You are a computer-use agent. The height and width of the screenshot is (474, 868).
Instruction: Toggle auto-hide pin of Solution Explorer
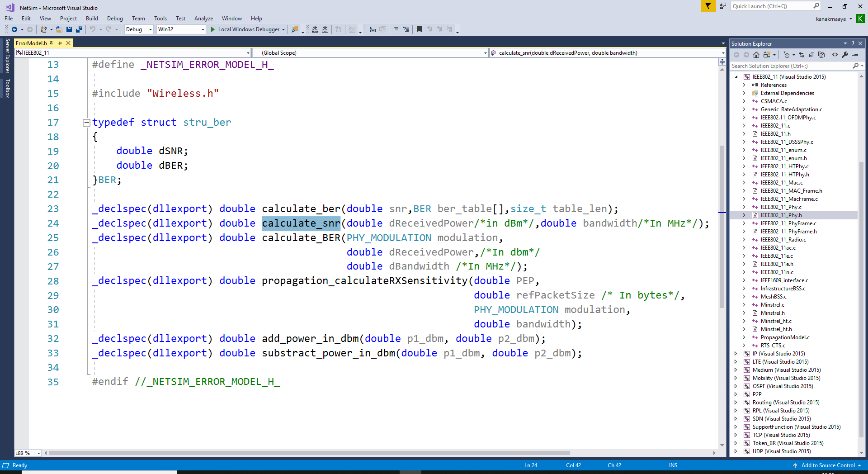tap(853, 43)
